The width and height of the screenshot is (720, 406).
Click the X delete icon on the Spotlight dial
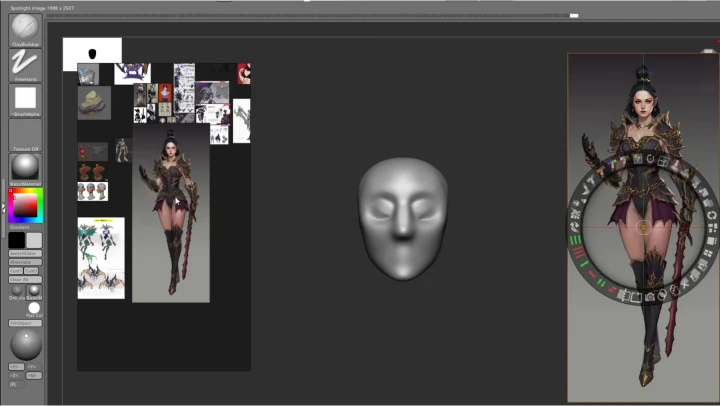click(685, 284)
